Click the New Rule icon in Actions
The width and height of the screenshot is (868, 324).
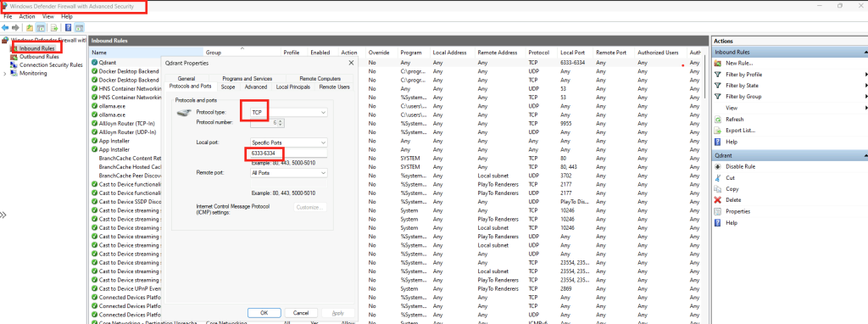[x=717, y=63]
